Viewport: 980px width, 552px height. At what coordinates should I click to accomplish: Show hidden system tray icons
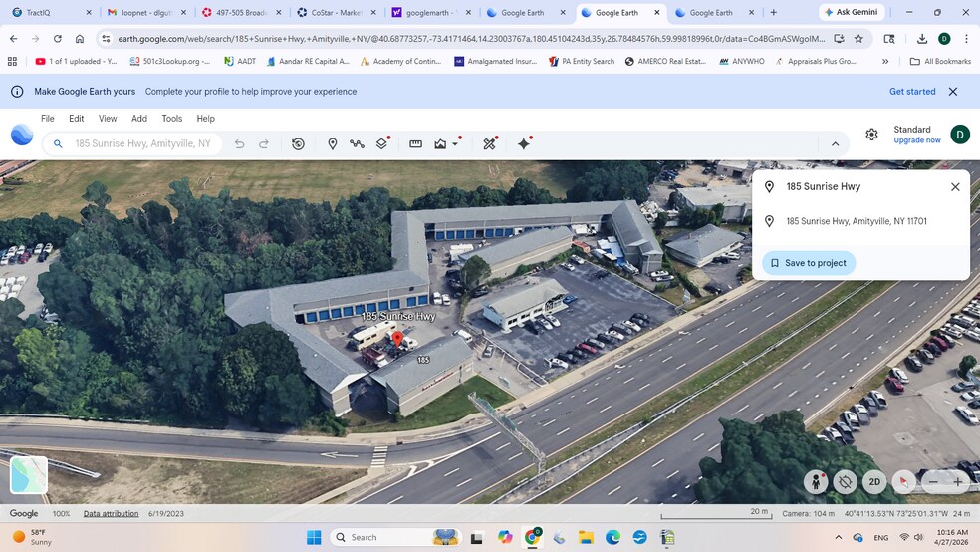coord(839,538)
